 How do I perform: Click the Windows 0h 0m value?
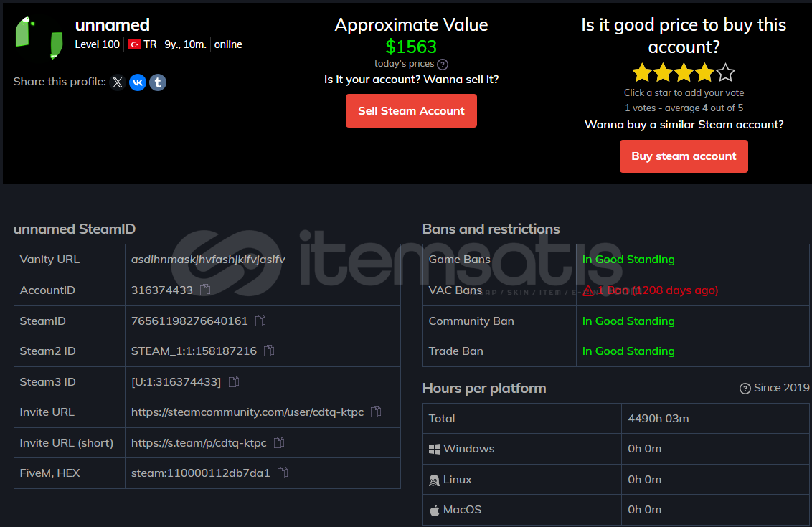pos(645,449)
